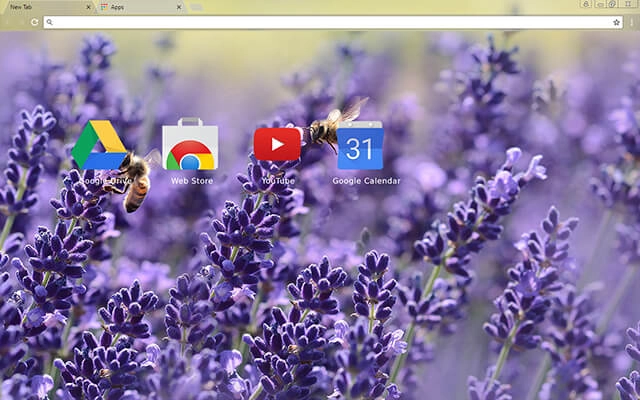Bookmark this page with the star icon
Viewport: 640px width, 400px height.
tap(616, 22)
